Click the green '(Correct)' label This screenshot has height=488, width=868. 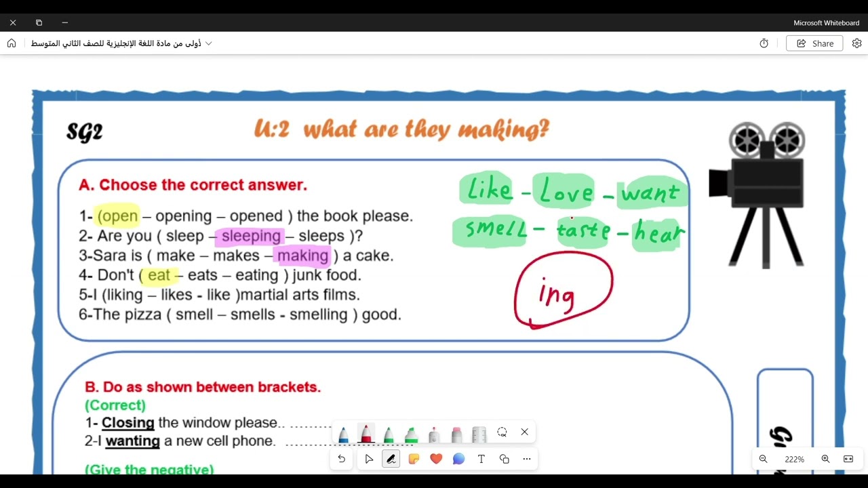pyautogui.click(x=115, y=405)
